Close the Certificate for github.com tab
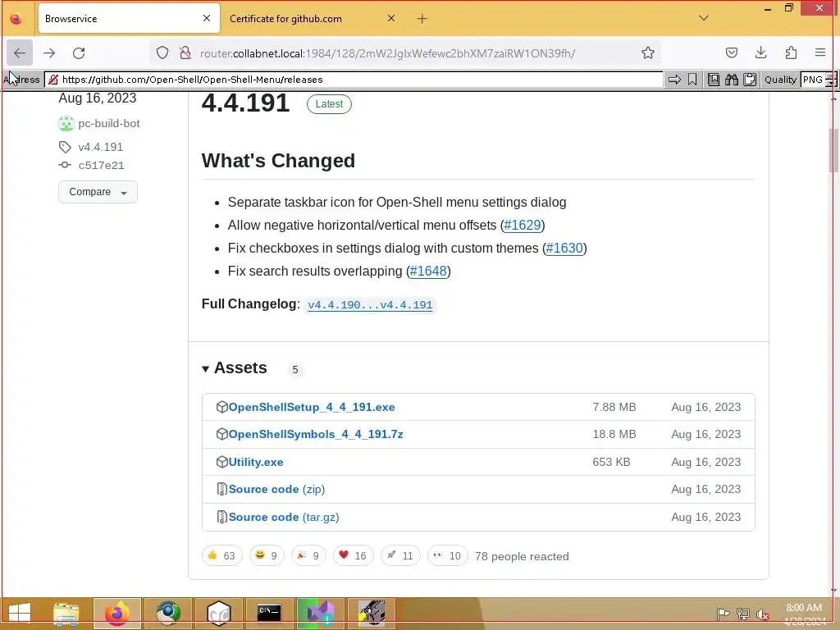 [391, 19]
